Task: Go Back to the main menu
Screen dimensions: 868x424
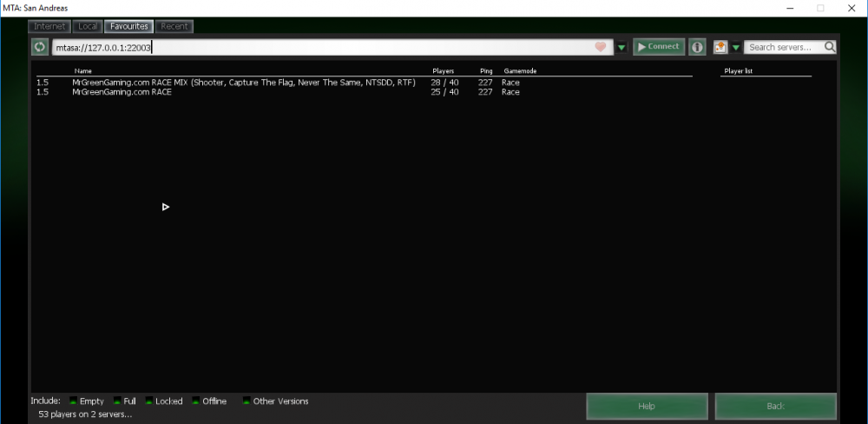Action: pyautogui.click(x=775, y=407)
